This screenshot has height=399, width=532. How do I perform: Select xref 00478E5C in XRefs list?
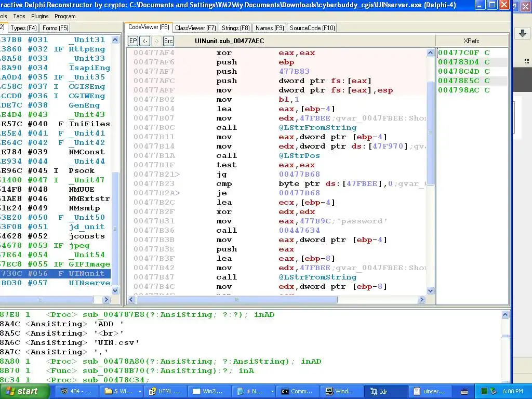pyautogui.click(x=472, y=81)
